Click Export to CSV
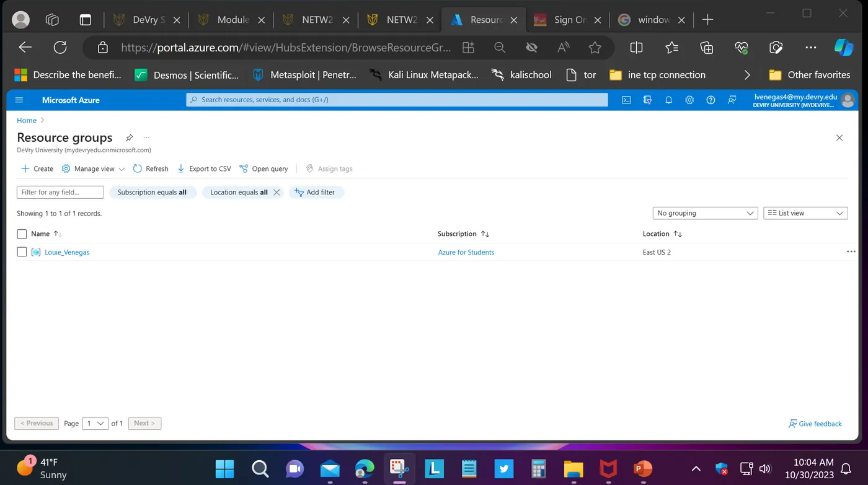The width and height of the screenshot is (868, 485). tap(204, 168)
